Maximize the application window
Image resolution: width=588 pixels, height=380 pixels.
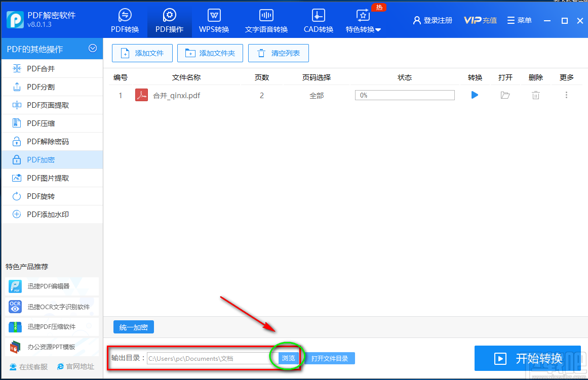click(564, 21)
